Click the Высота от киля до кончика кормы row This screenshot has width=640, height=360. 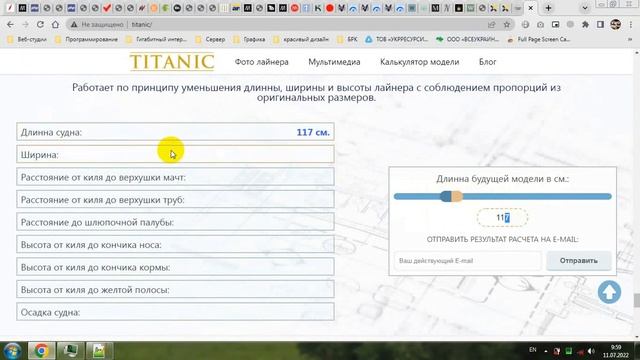[x=176, y=267]
